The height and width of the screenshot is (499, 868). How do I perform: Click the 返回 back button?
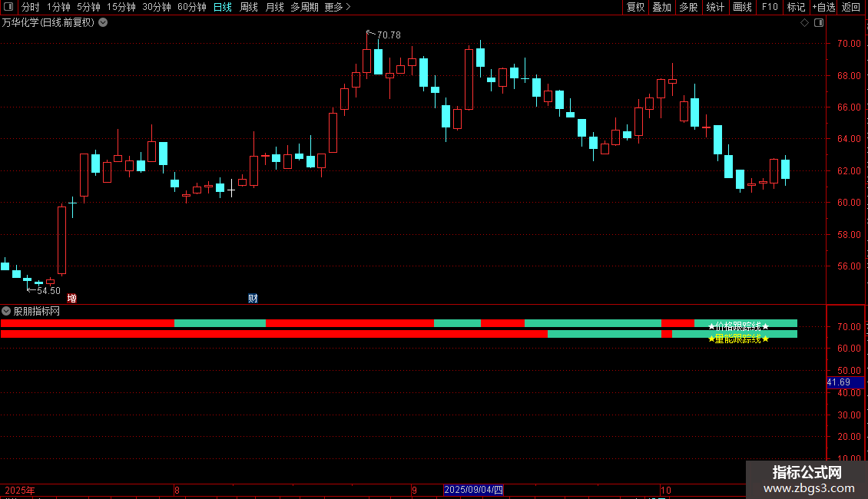[851, 7]
